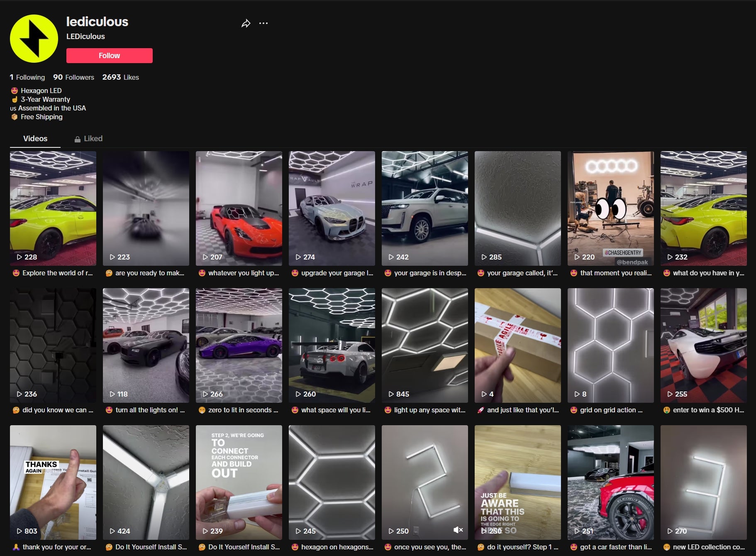
Task: Open the three-dot more options menu
Action: tap(263, 23)
